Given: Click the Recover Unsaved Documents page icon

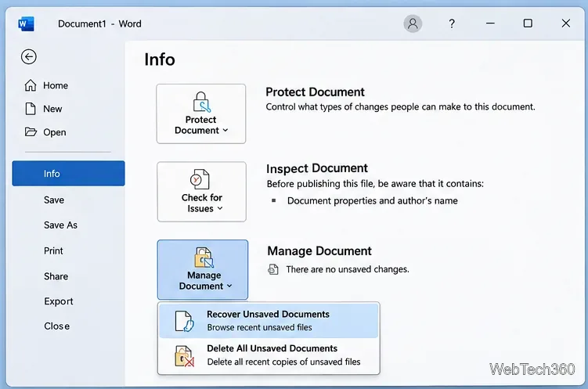Looking at the screenshot, I should pos(185,321).
